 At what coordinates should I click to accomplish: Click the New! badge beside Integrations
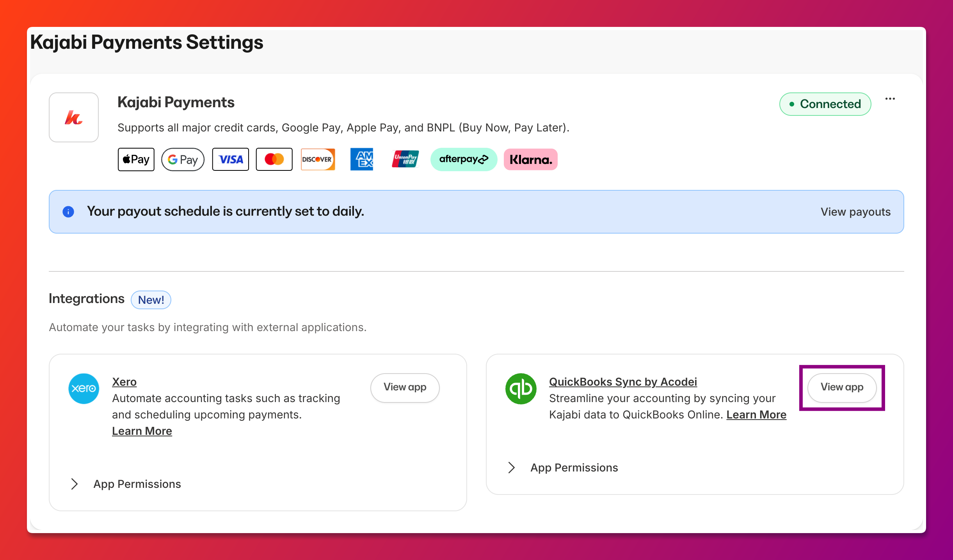click(x=151, y=300)
